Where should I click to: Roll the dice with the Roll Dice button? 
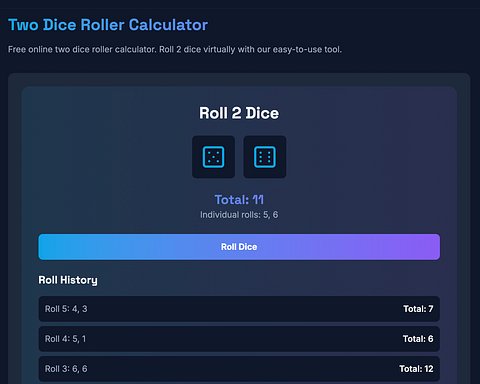pyautogui.click(x=239, y=247)
